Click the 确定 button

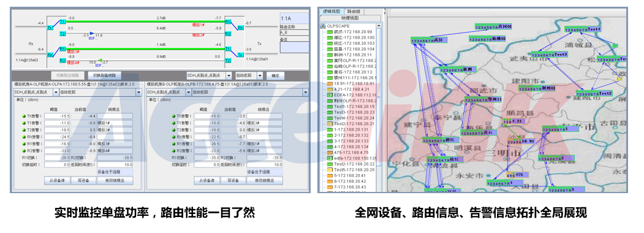coord(275,75)
